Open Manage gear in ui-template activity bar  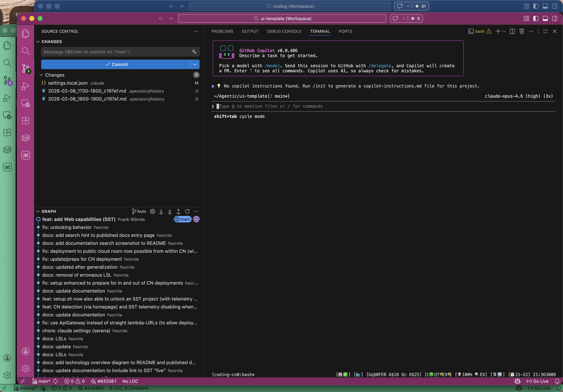(x=25, y=368)
